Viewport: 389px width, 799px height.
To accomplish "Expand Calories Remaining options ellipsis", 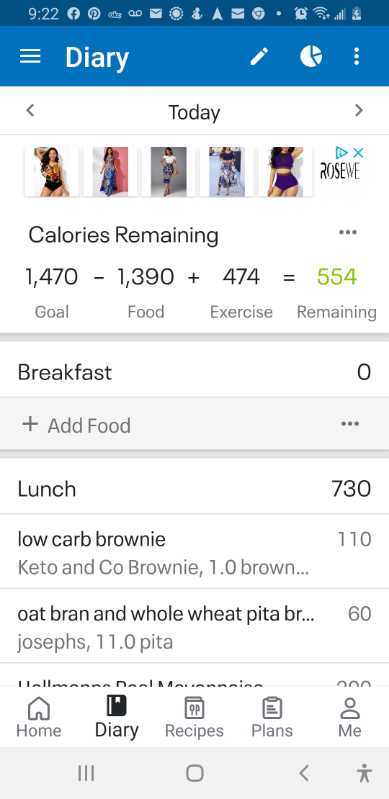I will (348, 232).
